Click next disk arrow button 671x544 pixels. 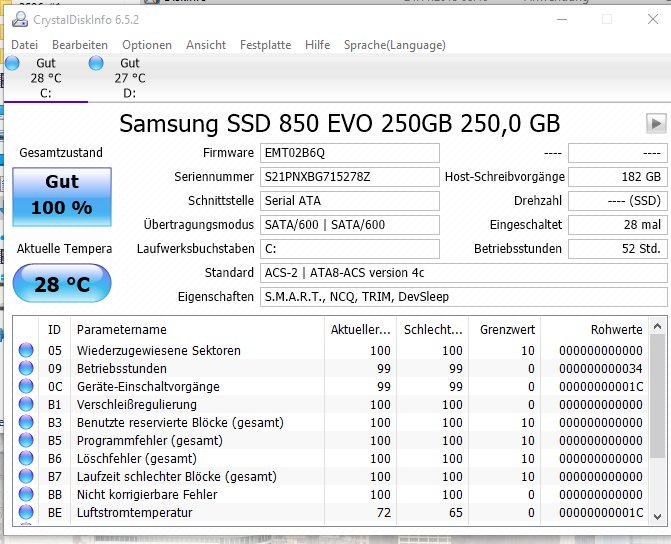(x=656, y=124)
